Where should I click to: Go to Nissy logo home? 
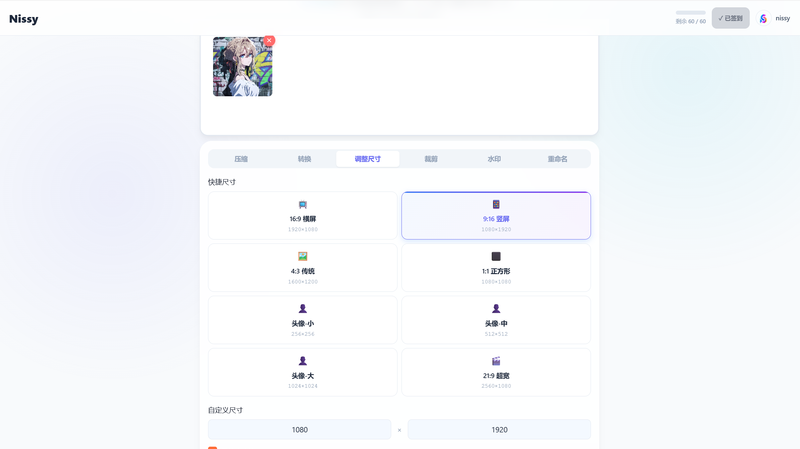pyautogui.click(x=23, y=19)
